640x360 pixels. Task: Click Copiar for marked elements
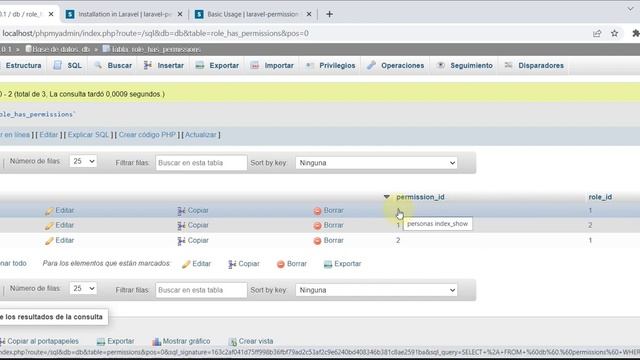pos(244,264)
